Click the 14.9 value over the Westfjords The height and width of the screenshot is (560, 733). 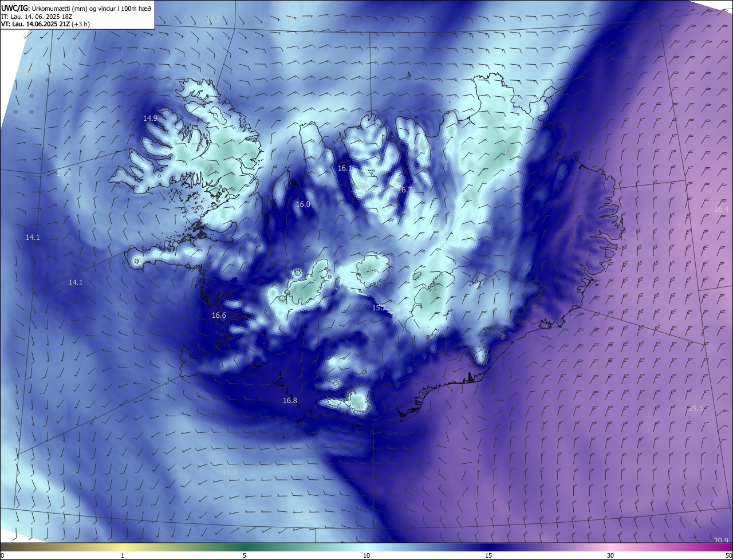pos(150,118)
